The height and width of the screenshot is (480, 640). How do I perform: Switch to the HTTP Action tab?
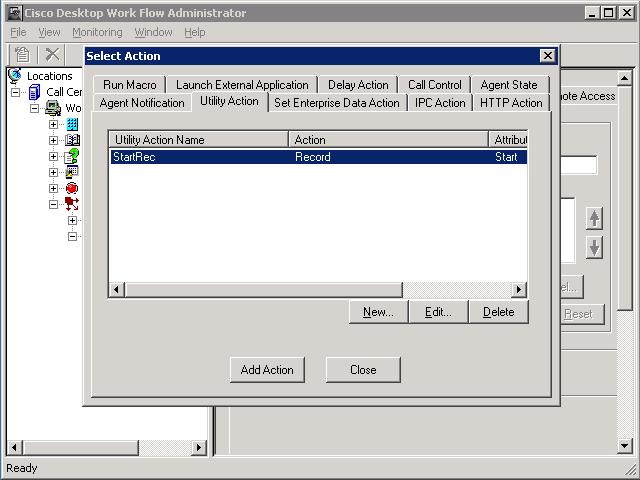tap(511, 103)
